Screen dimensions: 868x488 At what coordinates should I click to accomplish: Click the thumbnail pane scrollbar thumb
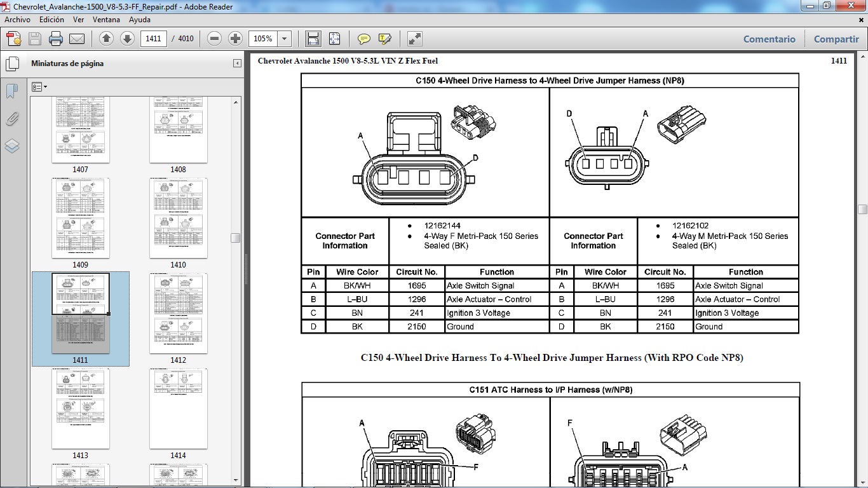[x=236, y=238]
